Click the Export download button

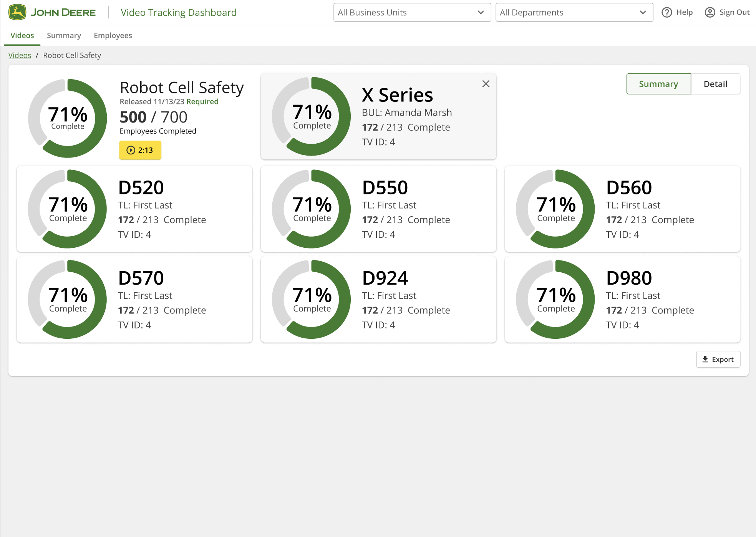point(718,359)
